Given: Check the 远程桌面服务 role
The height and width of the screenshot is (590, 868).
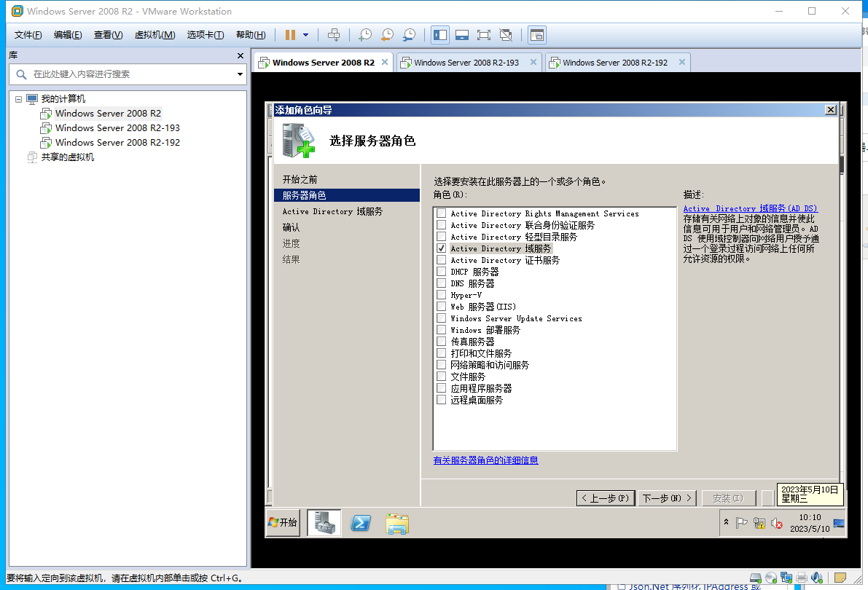Looking at the screenshot, I should point(441,399).
